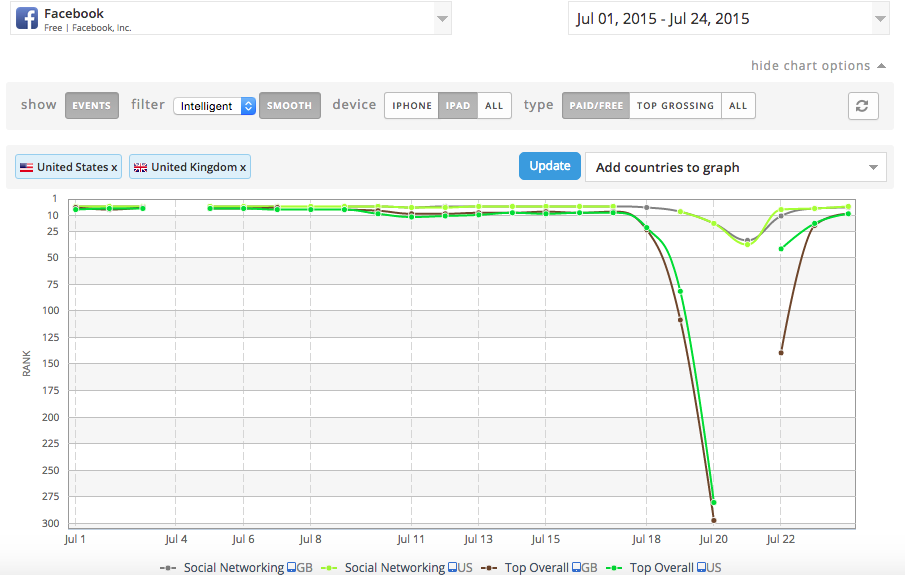Expand the Add countries to graph dropdown

coord(735,167)
